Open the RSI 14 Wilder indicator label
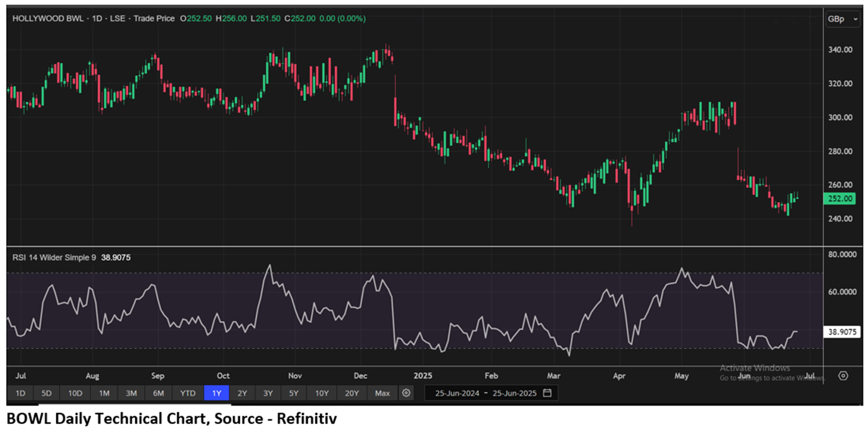The image size is (868, 427). (x=54, y=257)
